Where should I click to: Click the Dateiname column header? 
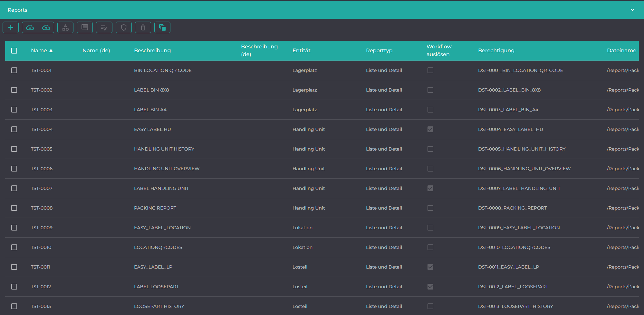coord(621,50)
